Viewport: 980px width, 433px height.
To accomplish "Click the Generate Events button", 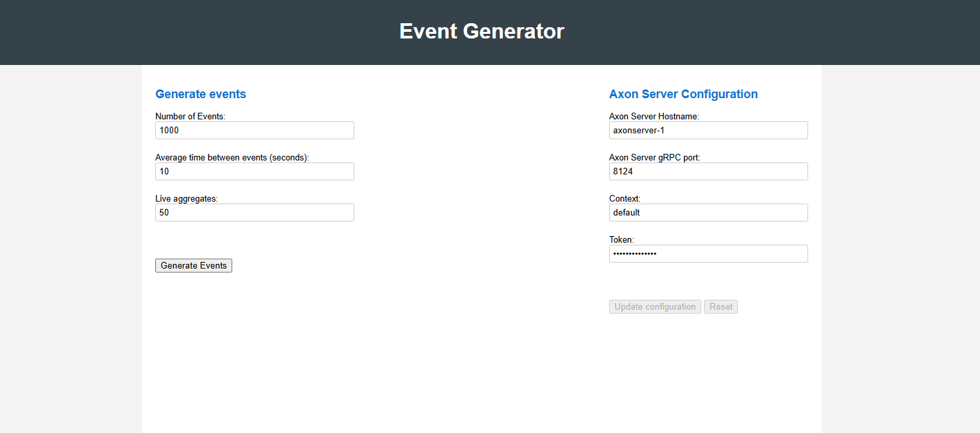I will tap(193, 265).
